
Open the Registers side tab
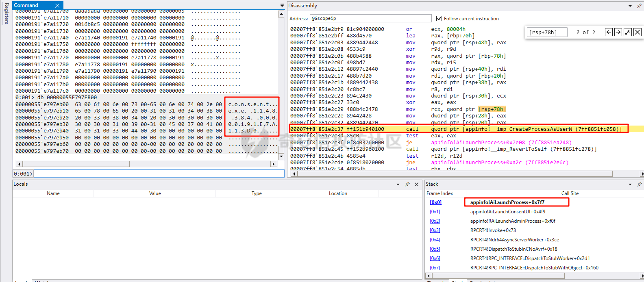(7, 13)
